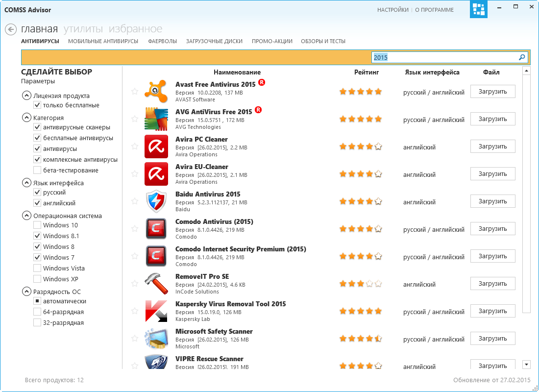Mark Avira EU-Cleaner as favorite star
Screen dimensions: 539x392
(x=134, y=173)
